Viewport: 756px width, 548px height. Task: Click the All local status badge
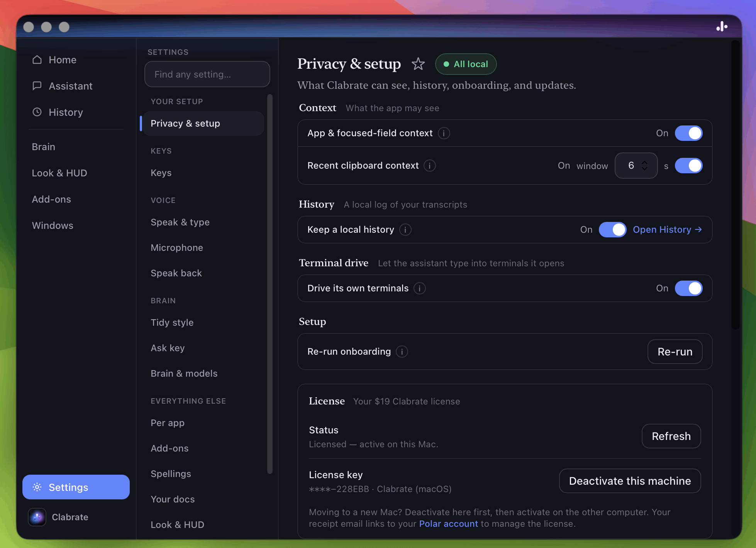coord(466,64)
